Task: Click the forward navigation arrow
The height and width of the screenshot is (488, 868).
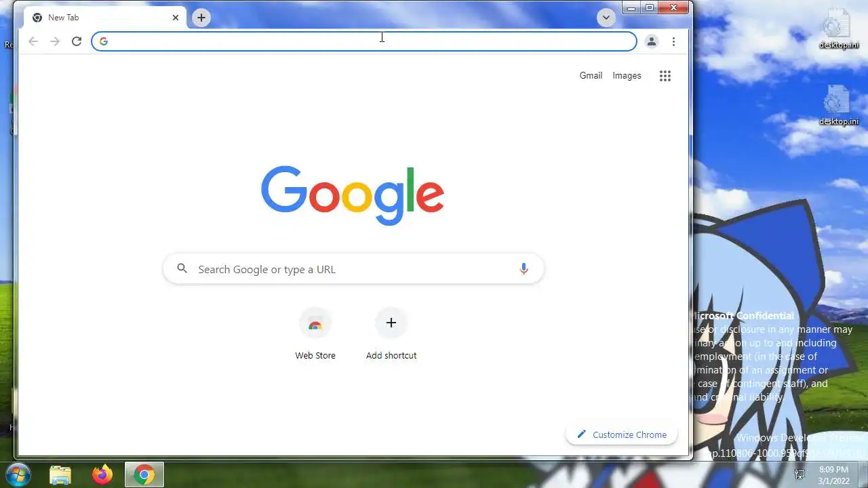Action: coord(55,41)
